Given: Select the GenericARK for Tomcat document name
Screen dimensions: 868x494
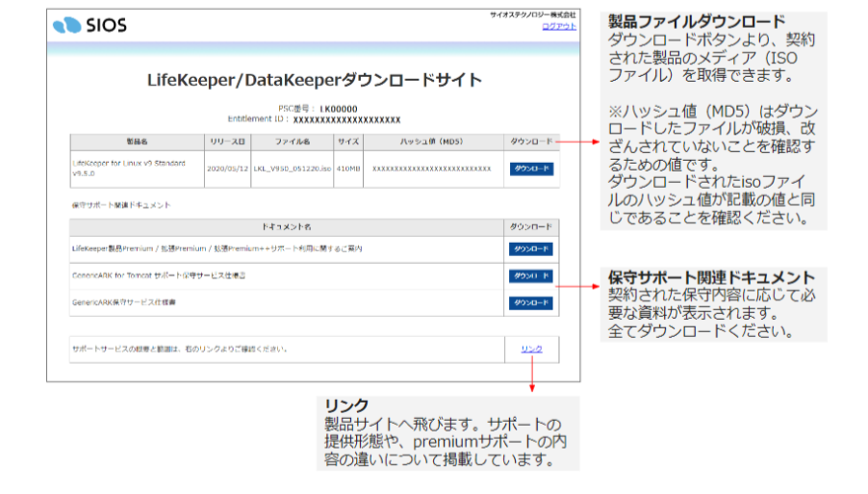Looking at the screenshot, I should 159,275.
